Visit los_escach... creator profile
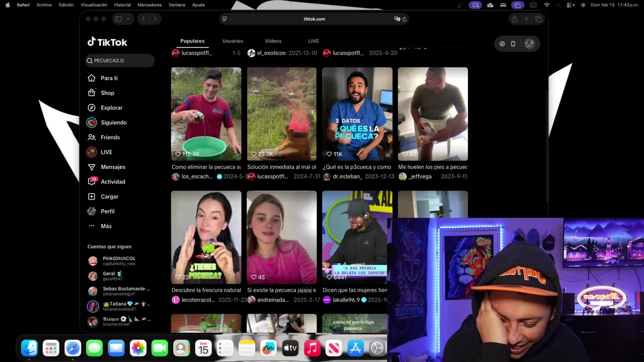 [197, 176]
